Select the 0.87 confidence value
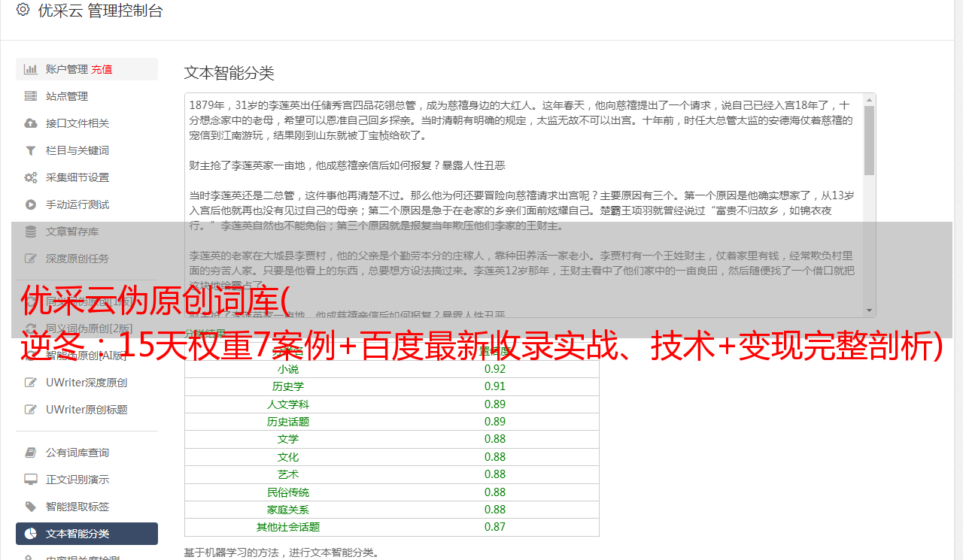 click(x=495, y=527)
